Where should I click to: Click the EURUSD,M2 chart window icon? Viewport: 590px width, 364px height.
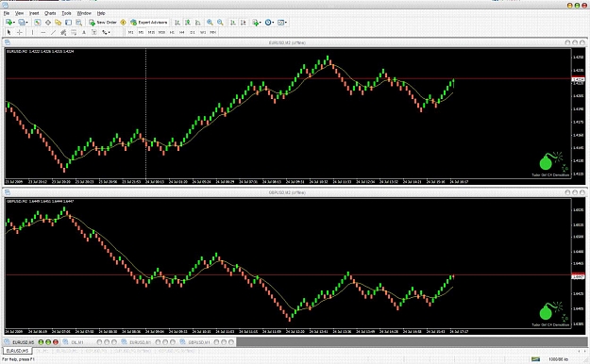8,42
